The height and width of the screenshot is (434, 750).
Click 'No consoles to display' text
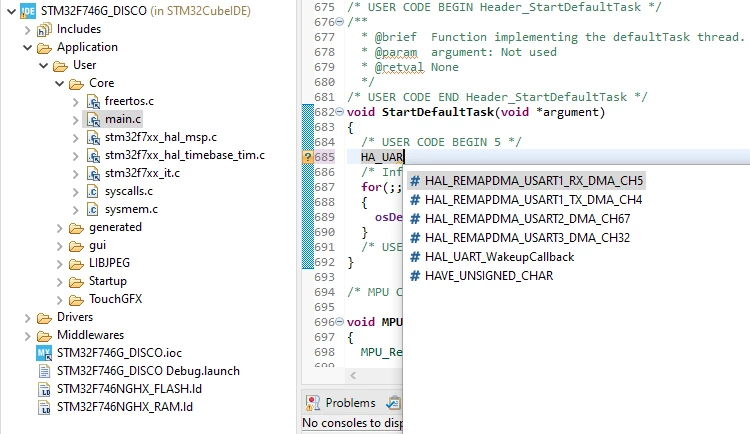pos(353,423)
